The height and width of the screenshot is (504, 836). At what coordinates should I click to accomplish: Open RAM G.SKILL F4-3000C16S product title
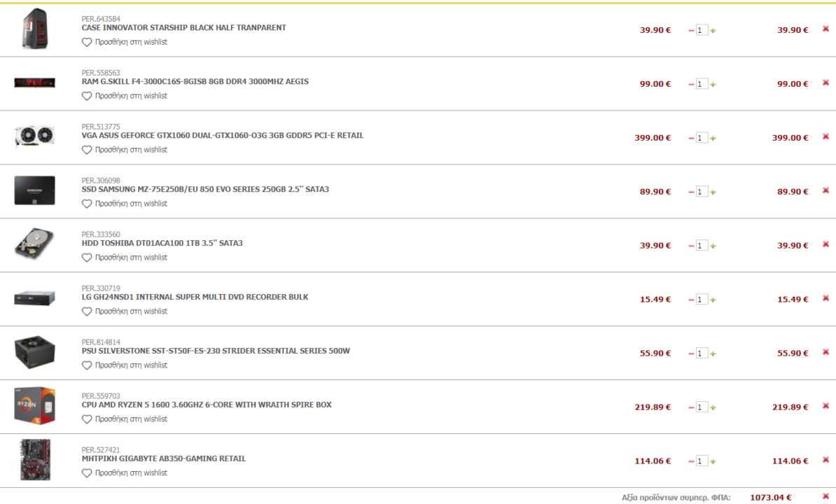195,81
